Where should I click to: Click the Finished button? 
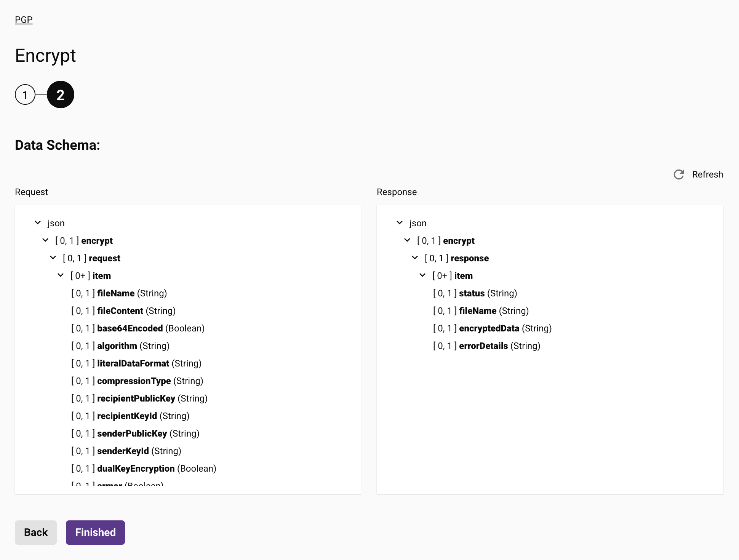pos(95,532)
